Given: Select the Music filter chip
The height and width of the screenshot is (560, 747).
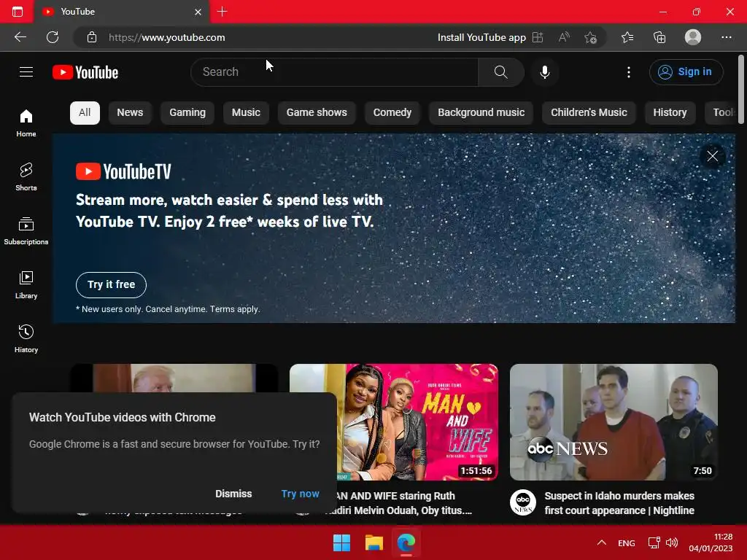Looking at the screenshot, I should click(246, 112).
